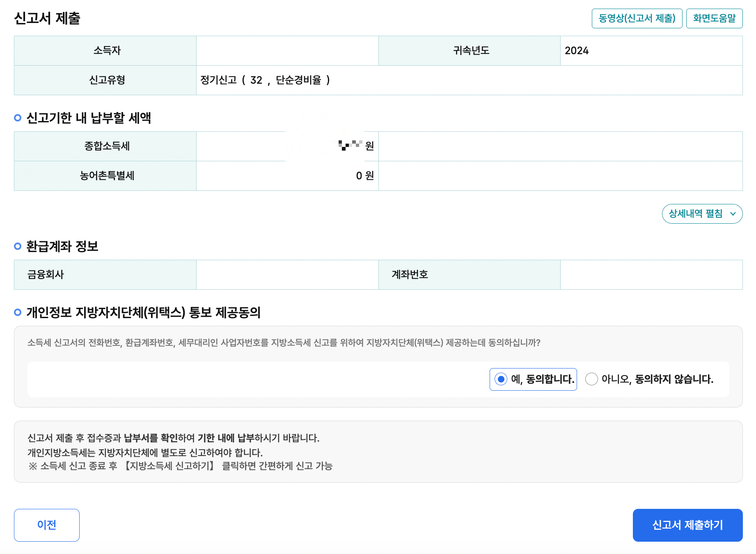The image size is (756, 554).
Task: Click the bullet icon beside 신고기한 내 납부할 세액
Action: click(18, 118)
